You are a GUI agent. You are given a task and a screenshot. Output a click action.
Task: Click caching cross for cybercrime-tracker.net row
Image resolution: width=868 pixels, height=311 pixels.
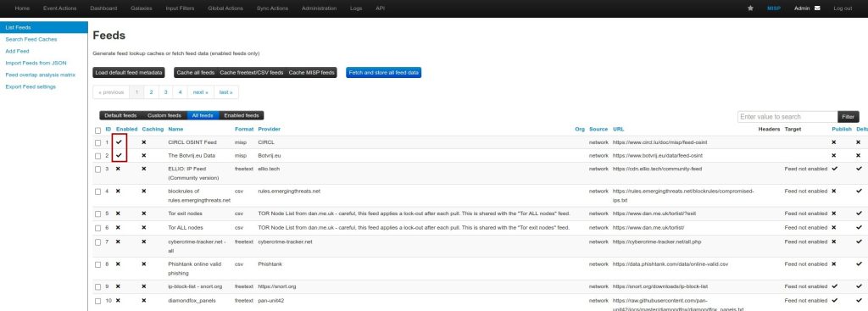[144, 242]
